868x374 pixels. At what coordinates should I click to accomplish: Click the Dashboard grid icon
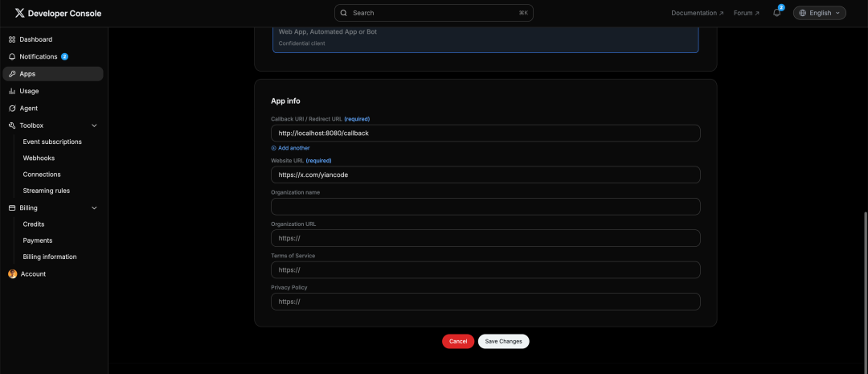click(12, 39)
